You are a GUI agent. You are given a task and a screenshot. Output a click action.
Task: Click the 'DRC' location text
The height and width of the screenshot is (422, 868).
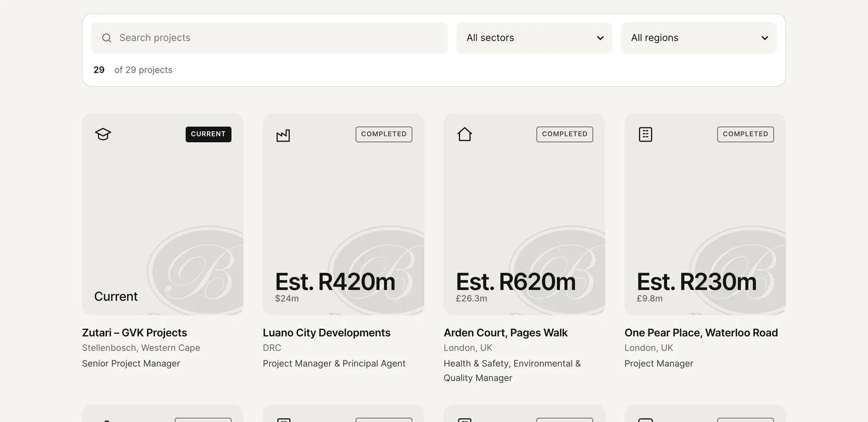(x=272, y=348)
